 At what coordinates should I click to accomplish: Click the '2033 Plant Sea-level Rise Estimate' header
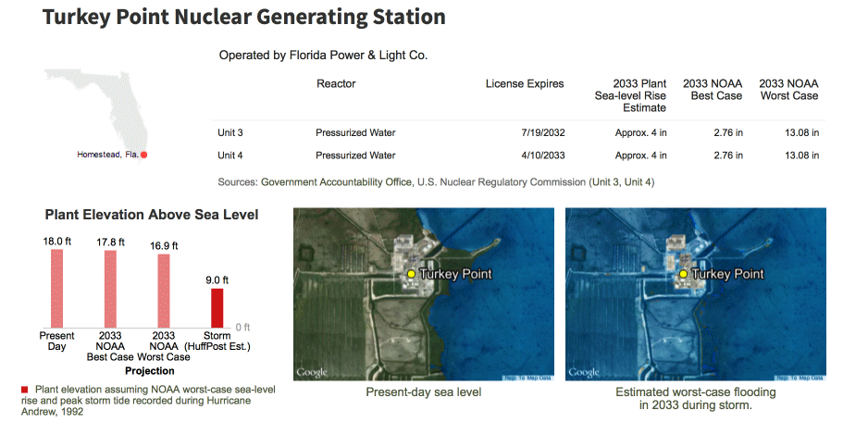[630, 95]
